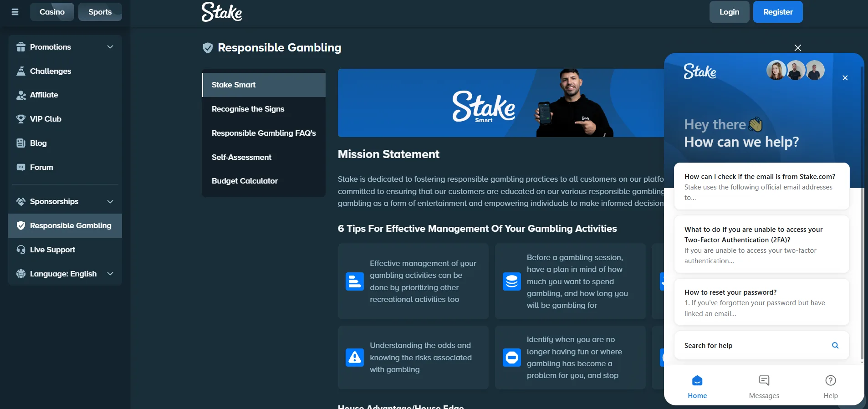This screenshot has width=868, height=409.
Task: Click the Responsible Gambling shield sidebar icon
Action: (21, 225)
